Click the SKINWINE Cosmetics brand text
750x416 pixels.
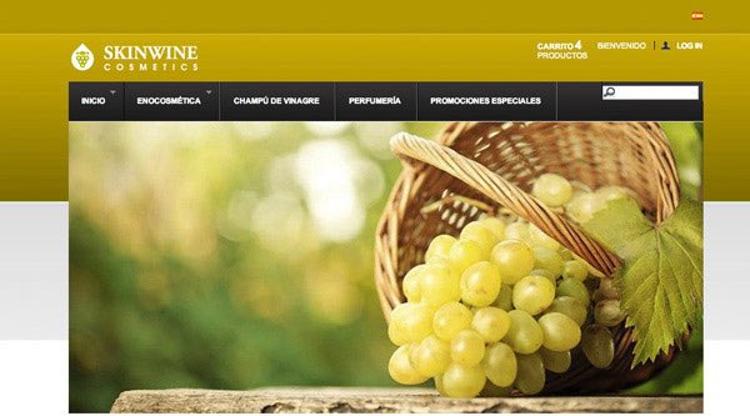coord(151,57)
